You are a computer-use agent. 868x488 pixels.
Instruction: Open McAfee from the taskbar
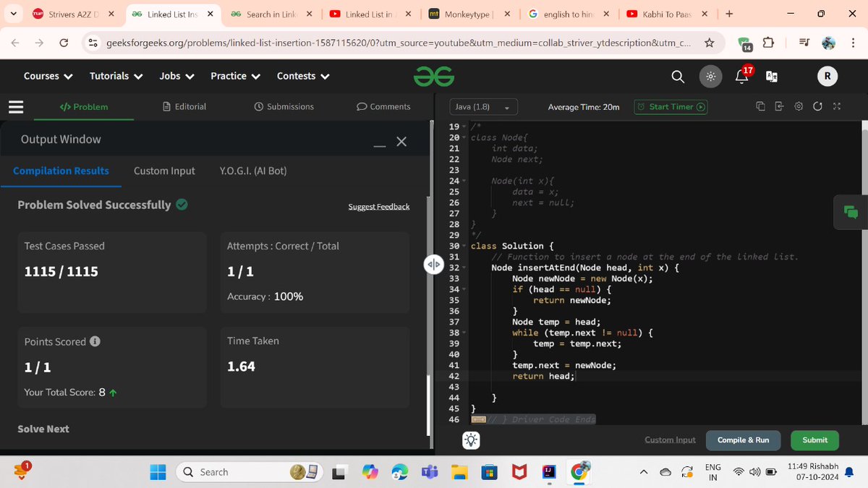[519, 472]
